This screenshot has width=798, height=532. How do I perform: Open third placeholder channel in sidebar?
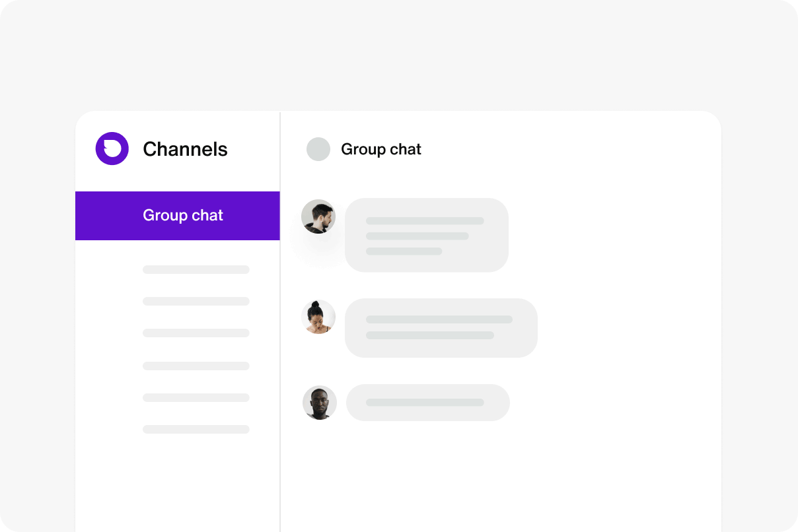[196, 333]
